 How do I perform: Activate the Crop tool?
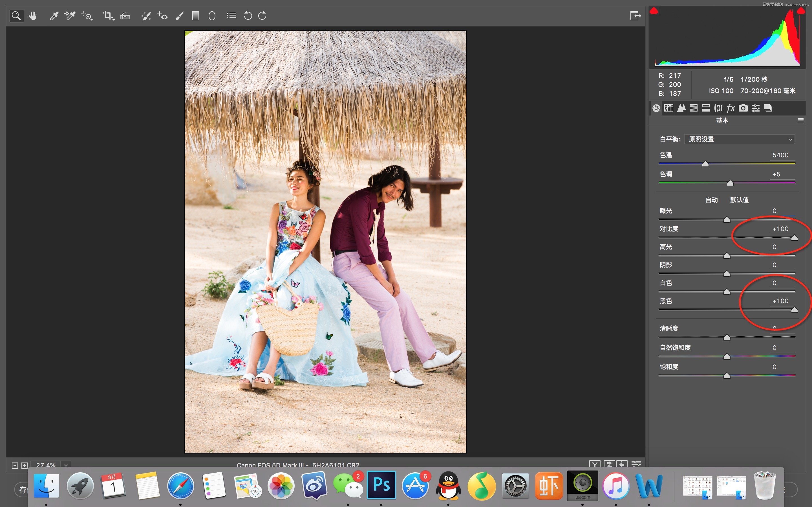pos(108,16)
